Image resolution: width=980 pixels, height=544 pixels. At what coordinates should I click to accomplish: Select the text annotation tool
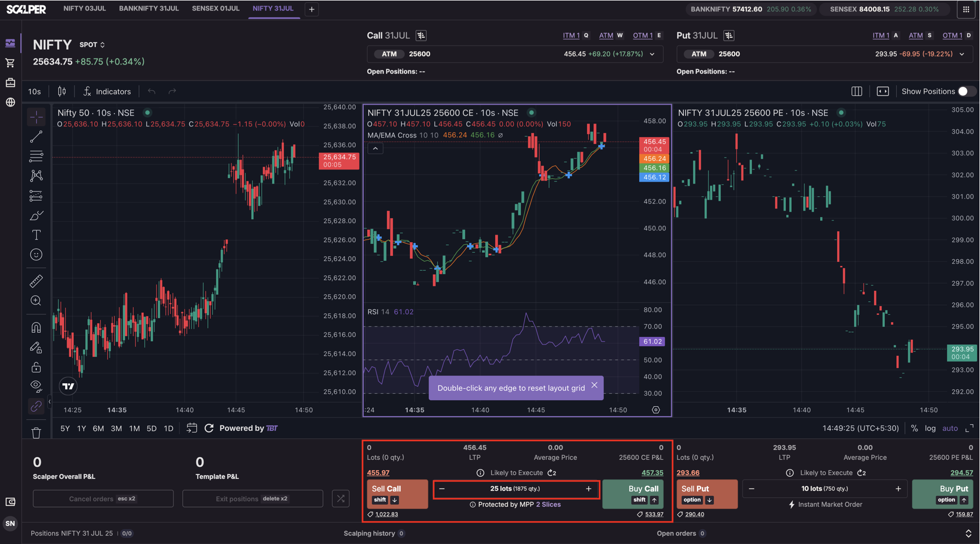point(36,235)
